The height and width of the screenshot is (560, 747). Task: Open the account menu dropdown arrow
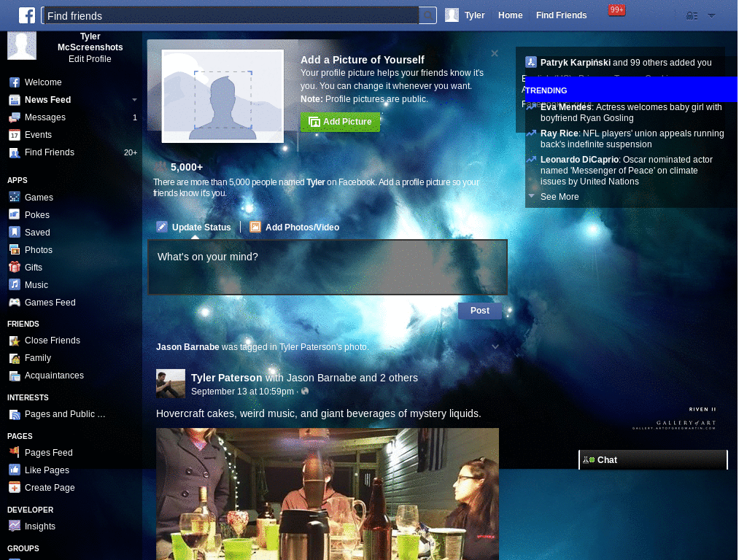711,16
